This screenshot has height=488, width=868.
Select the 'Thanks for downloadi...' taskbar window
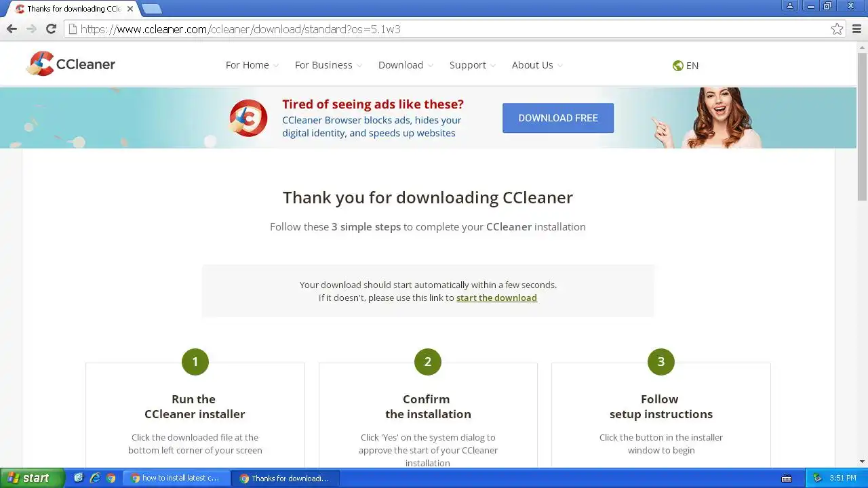click(x=285, y=478)
